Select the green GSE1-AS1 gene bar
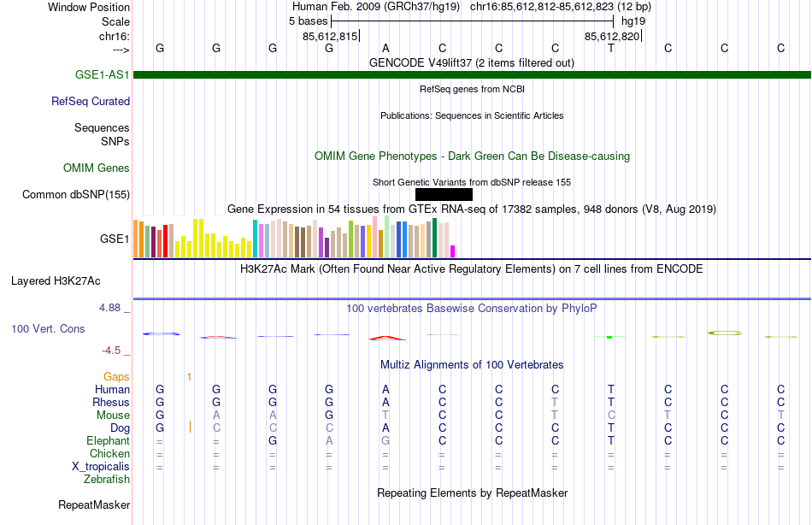812x525 pixels. click(x=472, y=74)
